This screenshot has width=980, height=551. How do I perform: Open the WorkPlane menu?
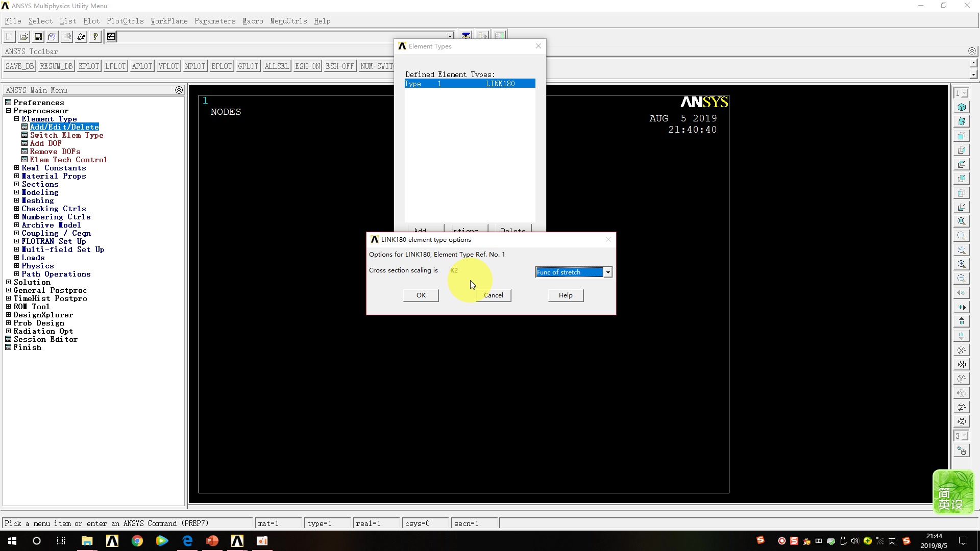[169, 21]
